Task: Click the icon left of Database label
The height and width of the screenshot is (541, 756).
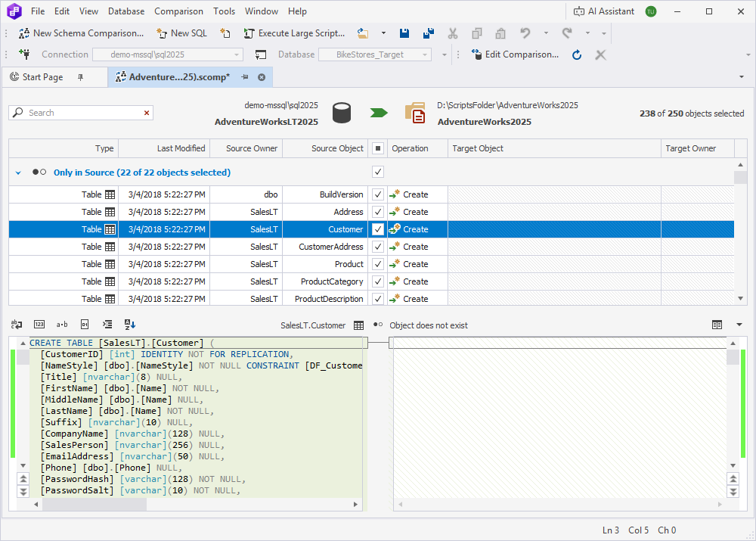Action: (260, 54)
